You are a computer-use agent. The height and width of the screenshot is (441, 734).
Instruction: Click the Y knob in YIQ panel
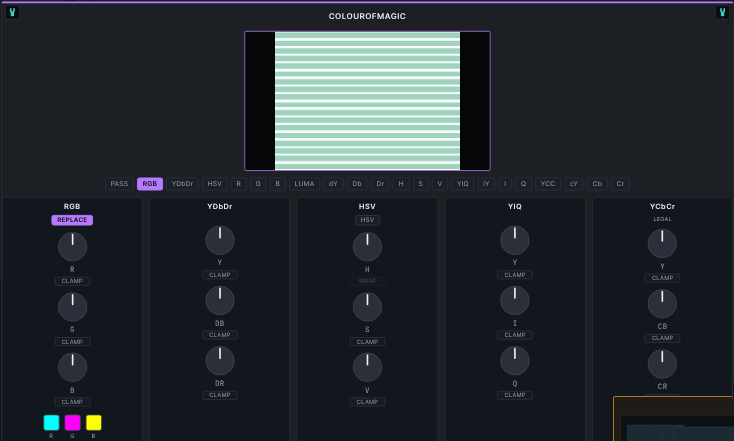point(515,240)
